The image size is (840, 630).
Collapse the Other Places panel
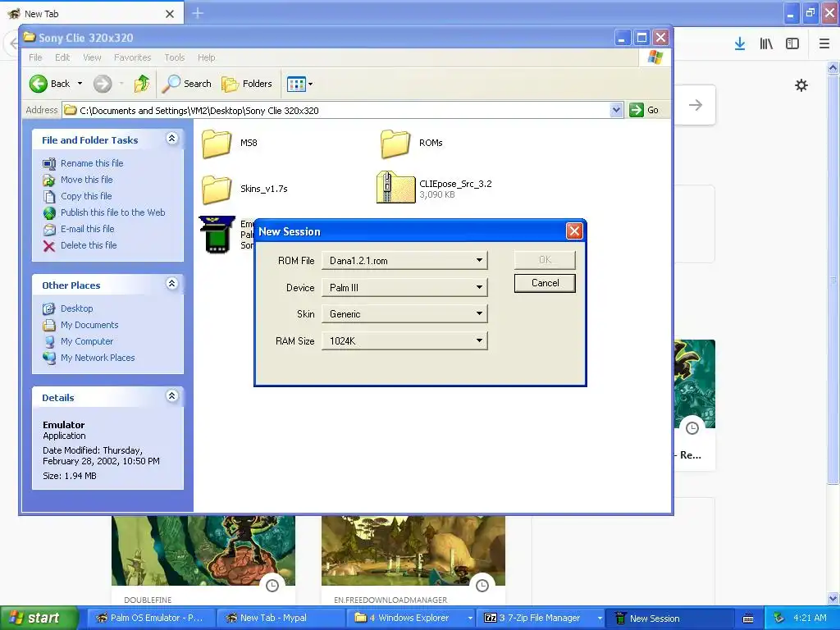pyautogui.click(x=172, y=284)
